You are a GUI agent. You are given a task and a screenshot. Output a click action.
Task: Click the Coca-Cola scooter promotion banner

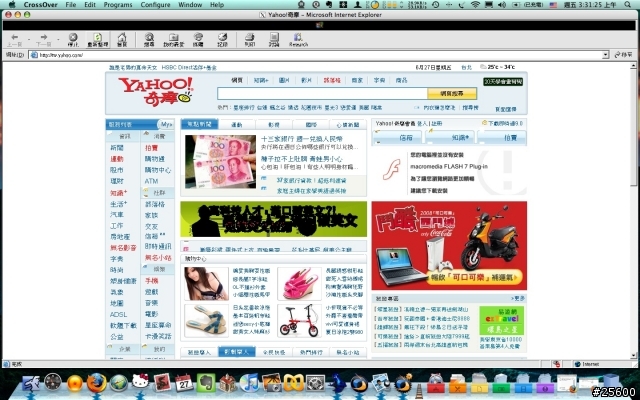[x=449, y=246]
